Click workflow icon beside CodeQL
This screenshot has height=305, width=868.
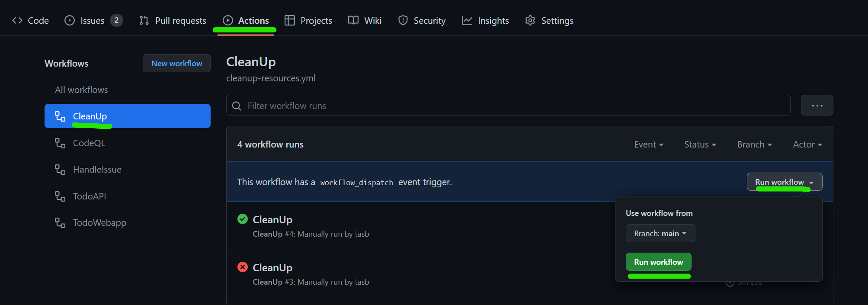pyautogui.click(x=60, y=143)
